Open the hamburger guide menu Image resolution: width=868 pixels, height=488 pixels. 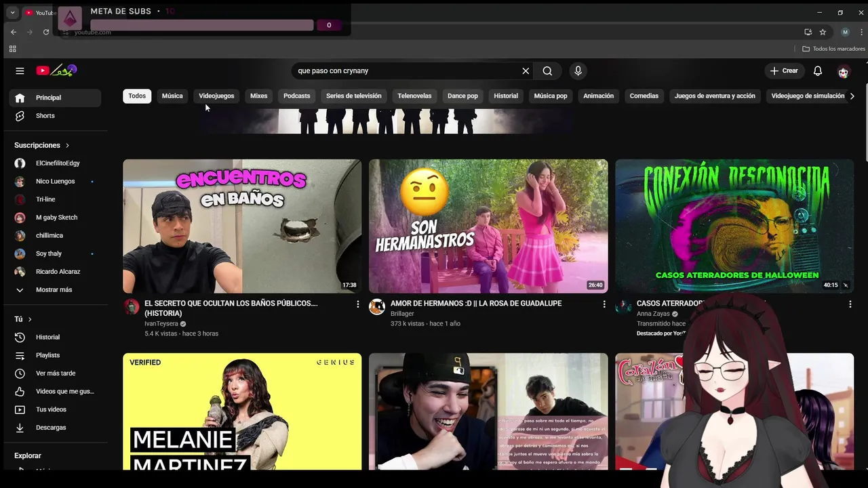coord(20,70)
